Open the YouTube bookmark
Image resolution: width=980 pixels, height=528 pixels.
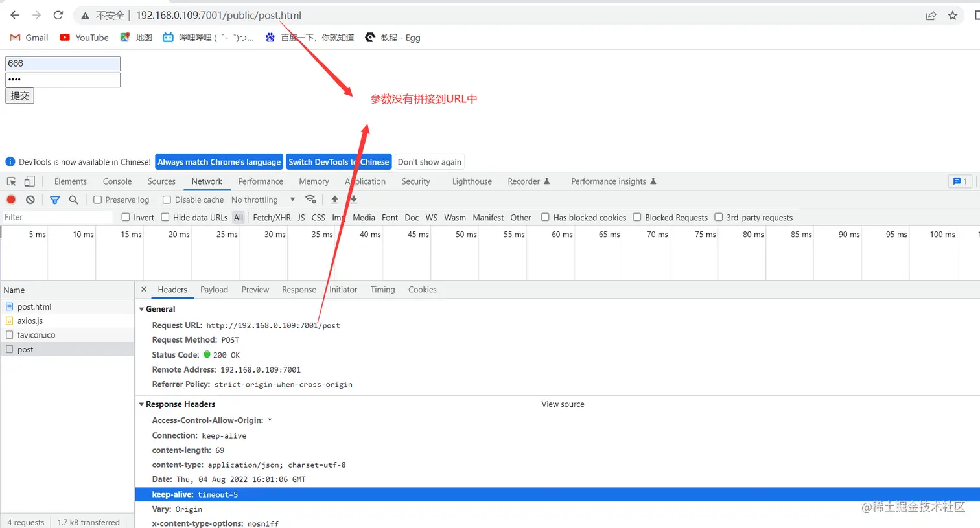tap(84, 38)
